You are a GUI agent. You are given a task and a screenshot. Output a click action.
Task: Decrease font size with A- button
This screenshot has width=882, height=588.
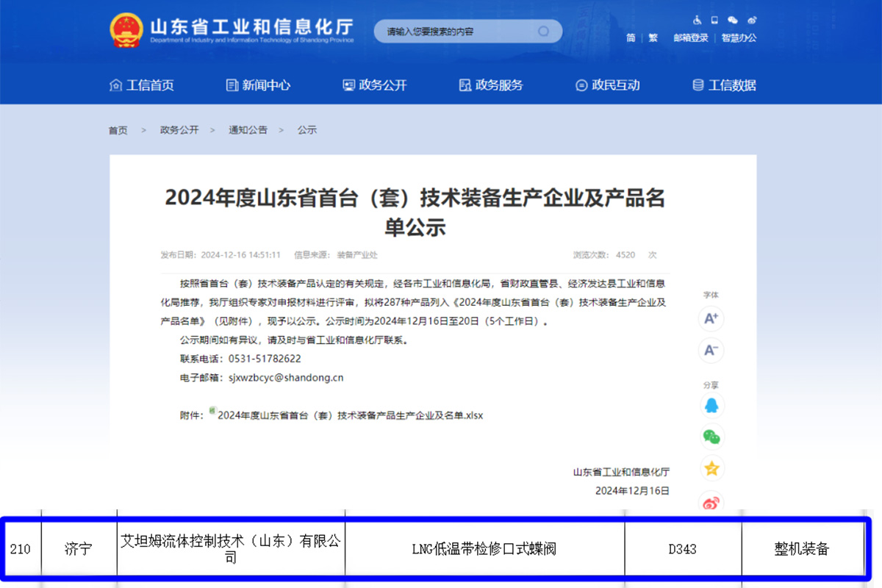click(x=711, y=350)
